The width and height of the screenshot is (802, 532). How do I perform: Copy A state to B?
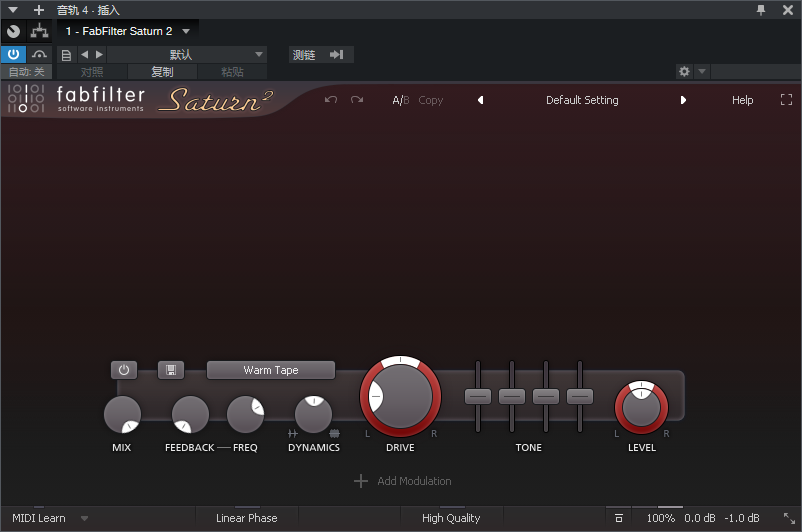(431, 100)
